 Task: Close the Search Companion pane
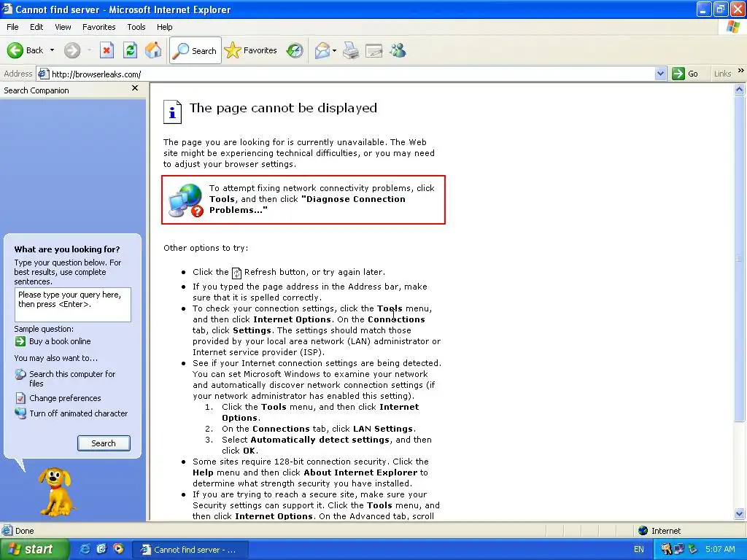coord(135,88)
